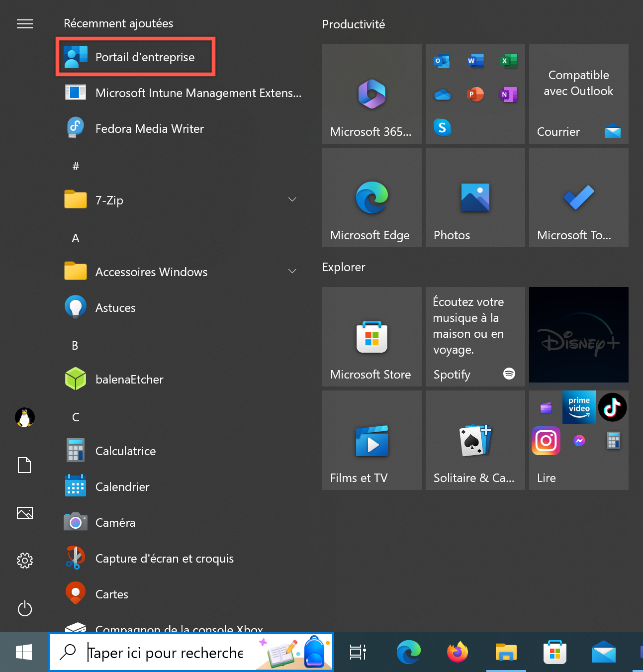Image resolution: width=643 pixels, height=672 pixels.
Task: Open Instagram in the Lire group
Action: [546, 441]
